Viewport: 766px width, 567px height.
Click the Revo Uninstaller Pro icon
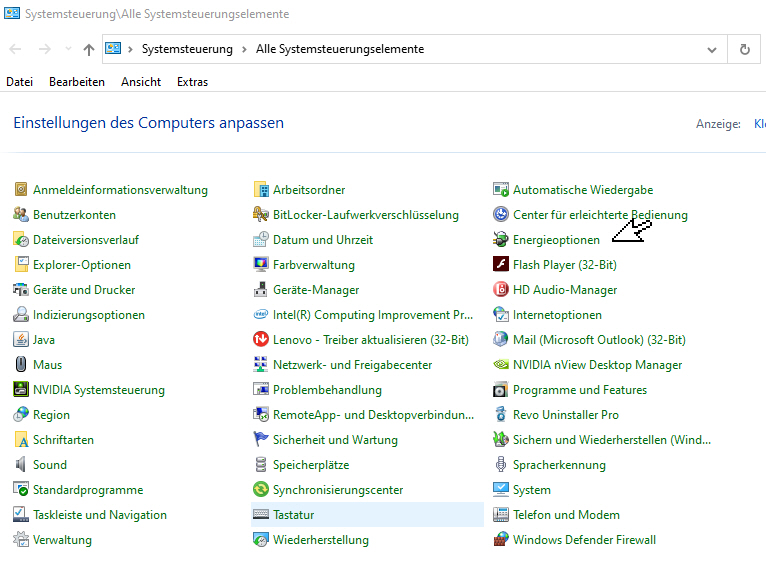pos(501,414)
